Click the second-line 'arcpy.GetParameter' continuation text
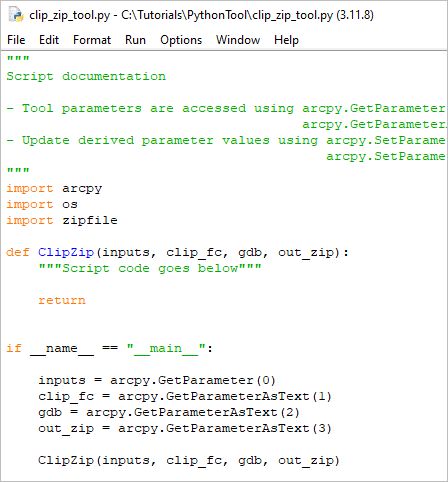Image resolution: width=448 pixels, height=482 pixels. click(x=374, y=124)
